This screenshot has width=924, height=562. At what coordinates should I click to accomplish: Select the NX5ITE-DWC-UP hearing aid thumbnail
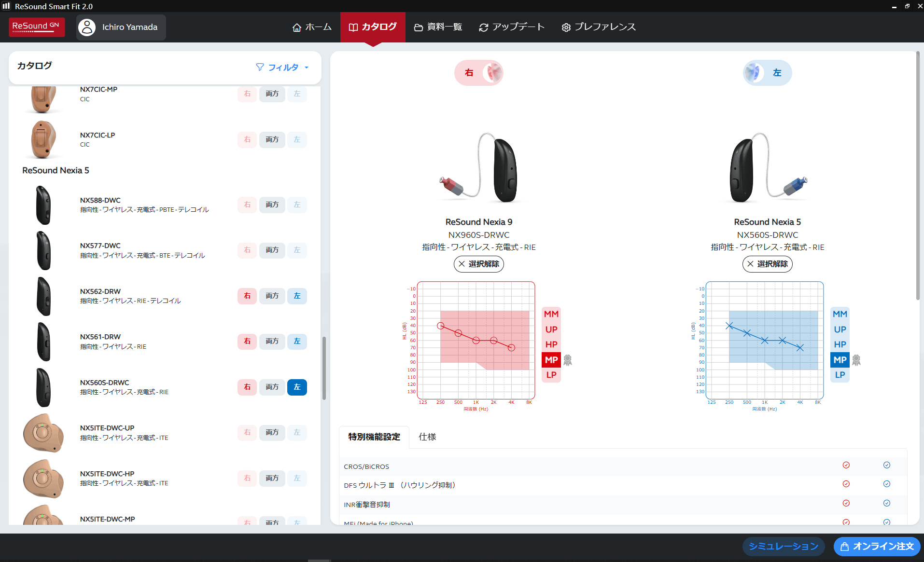43,433
